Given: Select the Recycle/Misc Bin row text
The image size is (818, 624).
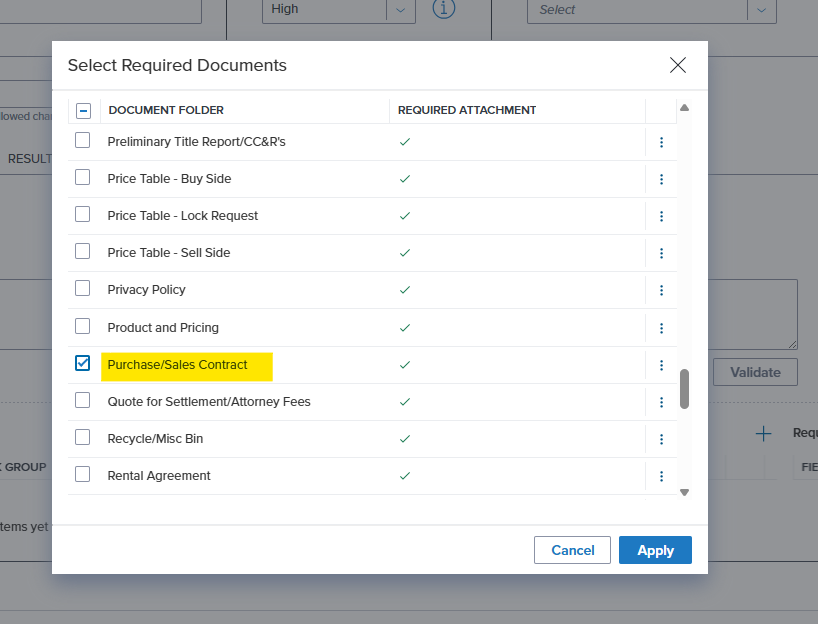Looking at the screenshot, I should click(x=155, y=439).
